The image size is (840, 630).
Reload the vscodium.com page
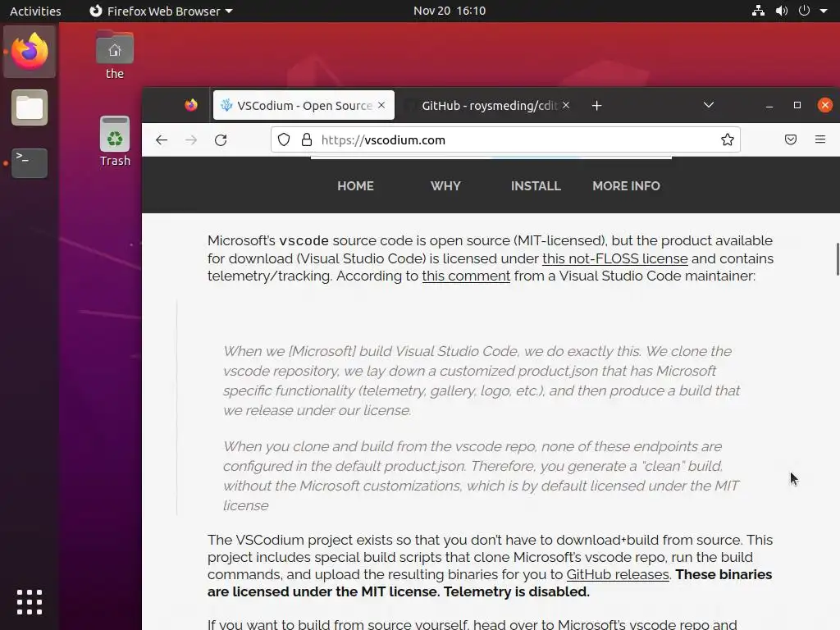click(x=221, y=140)
